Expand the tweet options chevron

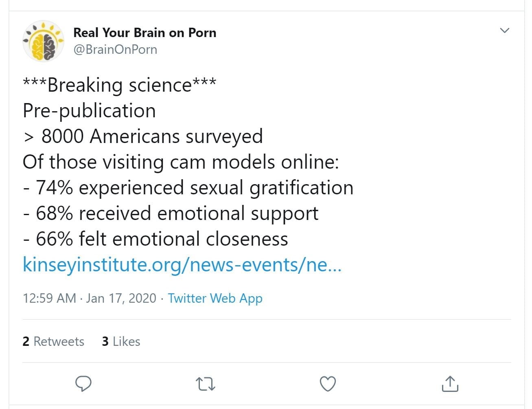pos(504,31)
